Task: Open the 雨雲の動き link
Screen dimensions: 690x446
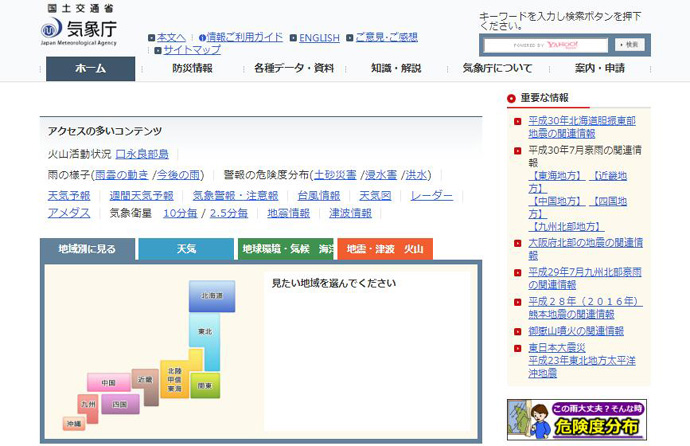Action: pos(122,175)
